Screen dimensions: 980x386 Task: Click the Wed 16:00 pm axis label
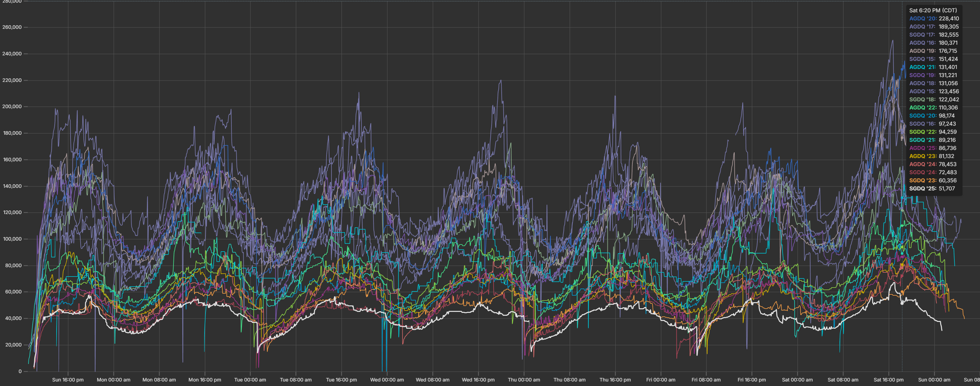(x=478, y=380)
